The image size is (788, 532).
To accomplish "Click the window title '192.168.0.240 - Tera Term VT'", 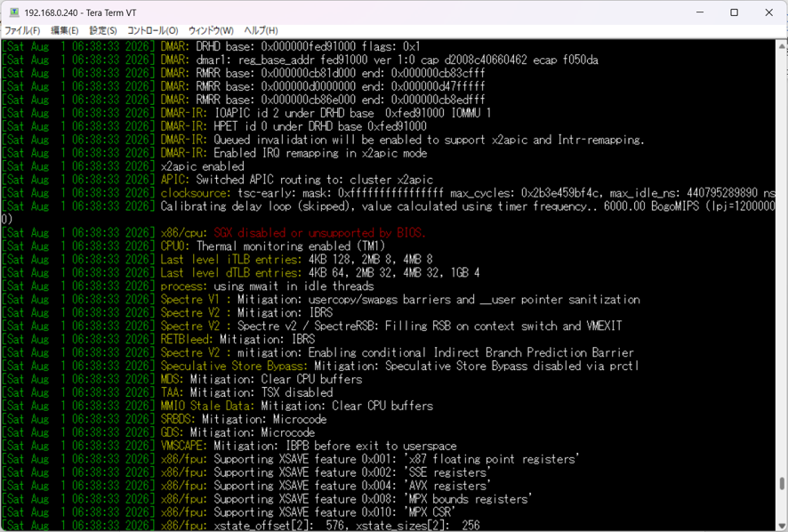I will pyautogui.click(x=80, y=12).
